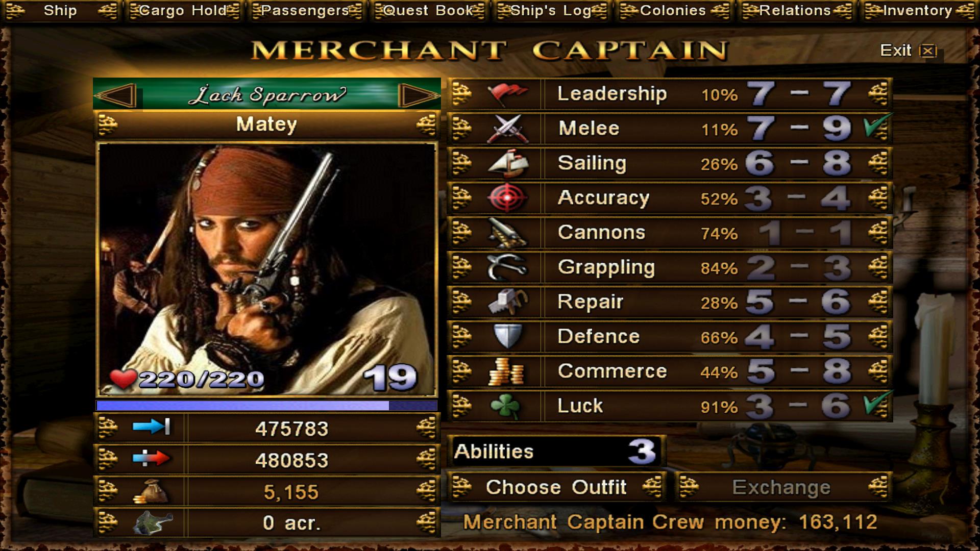Click the grappling hook icon
Viewport: 980px width, 551px height.
[x=507, y=267]
